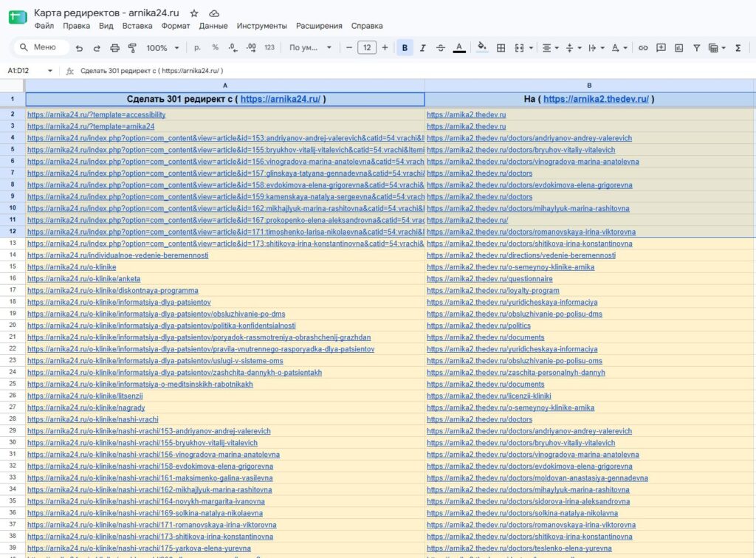Image resolution: width=756 pixels, height=558 pixels.
Task: Open the Расширения menu
Action: coord(319,26)
